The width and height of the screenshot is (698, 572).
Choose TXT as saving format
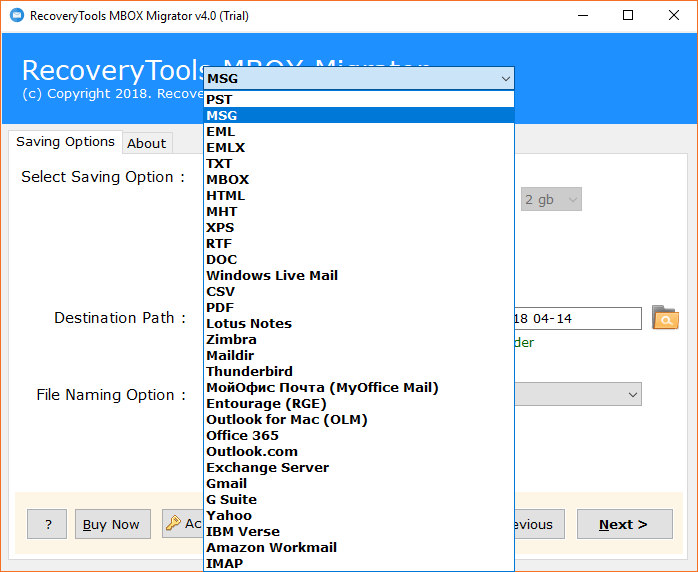coord(359,163)
